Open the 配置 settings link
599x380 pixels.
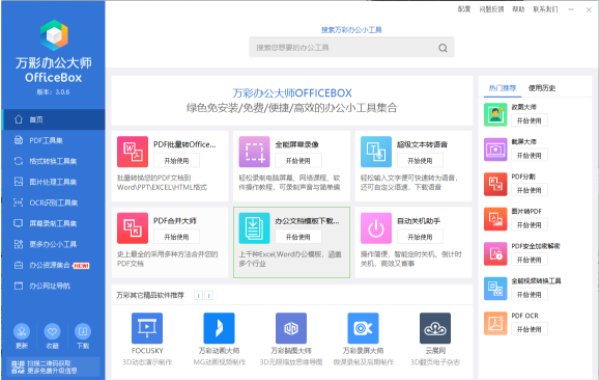[x=464, y=9]
